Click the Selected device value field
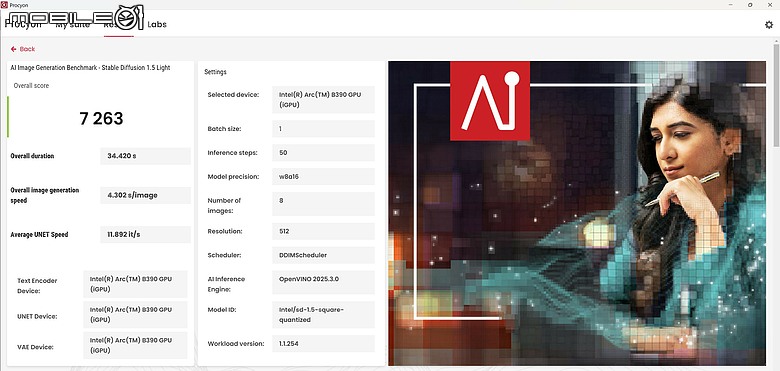 [323, 99]
